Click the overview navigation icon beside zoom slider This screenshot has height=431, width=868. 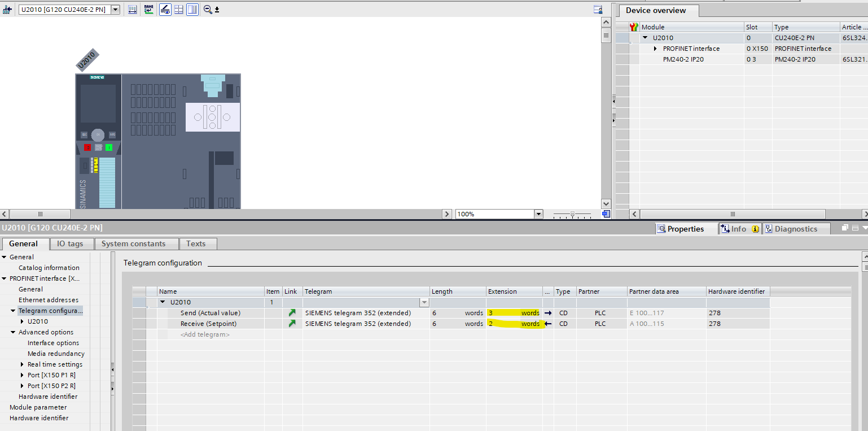pos(606,214)
